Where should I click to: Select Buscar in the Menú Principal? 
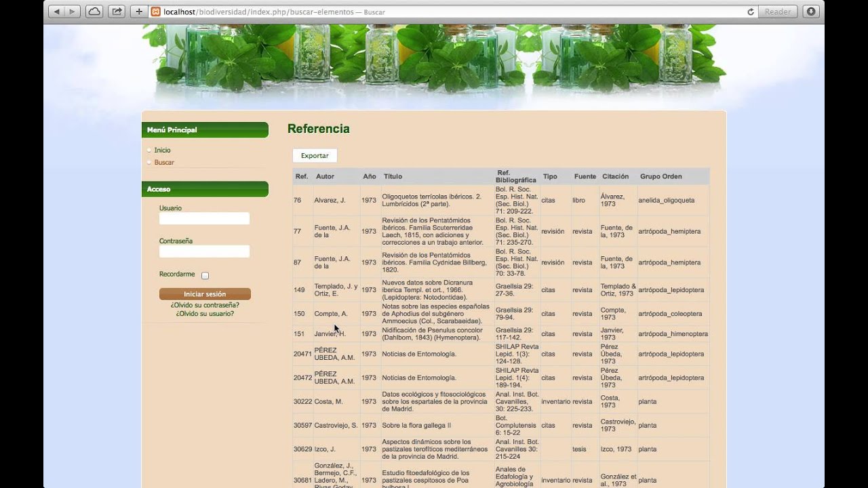click(164, 163)
